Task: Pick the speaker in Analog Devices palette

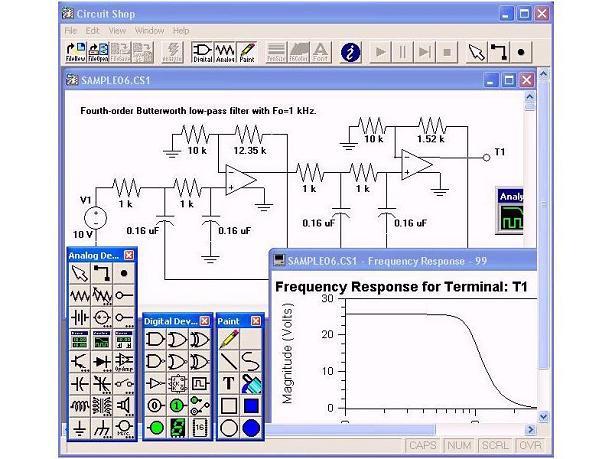Action: (x=124, y=406)
